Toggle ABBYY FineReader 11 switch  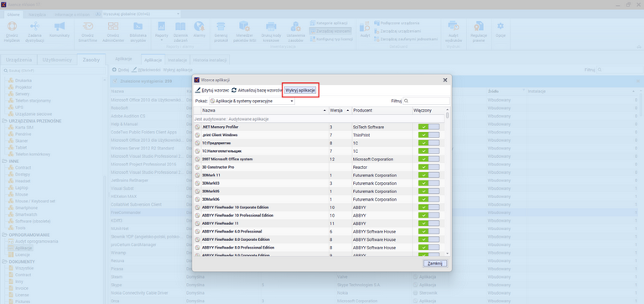(428, 223)
